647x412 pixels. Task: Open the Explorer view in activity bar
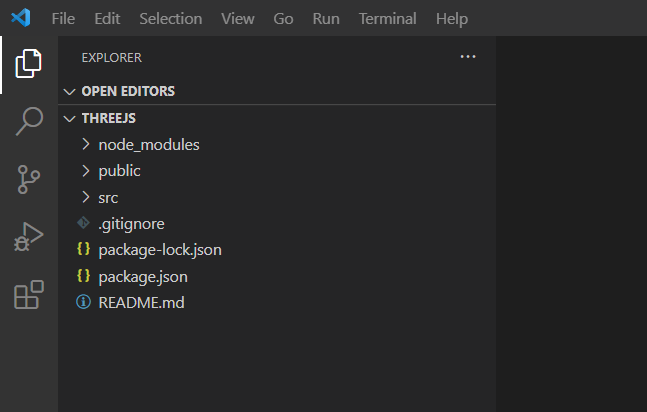pyautogui.click(x=28, y=64)
